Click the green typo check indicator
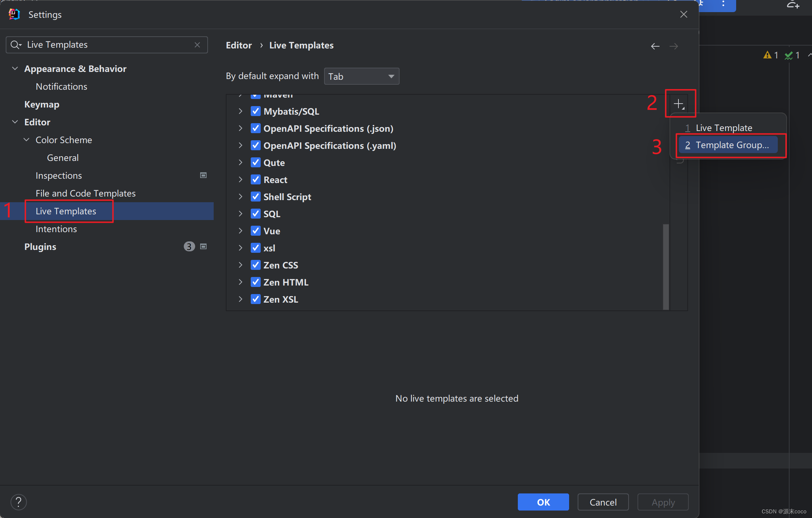Image resolution: width=812 pixels, height=518 pixels. click(788, 55)
